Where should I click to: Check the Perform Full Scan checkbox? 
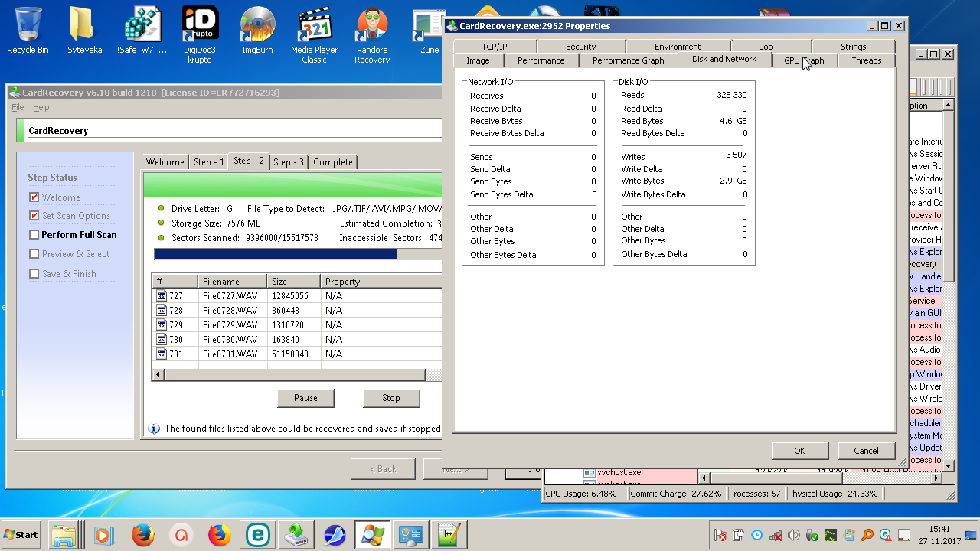coord(34,235)
